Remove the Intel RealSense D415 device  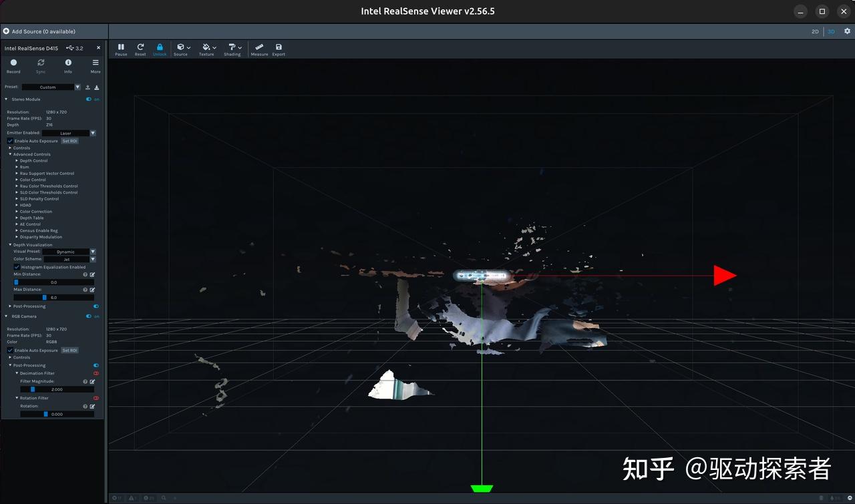[98, 48]
